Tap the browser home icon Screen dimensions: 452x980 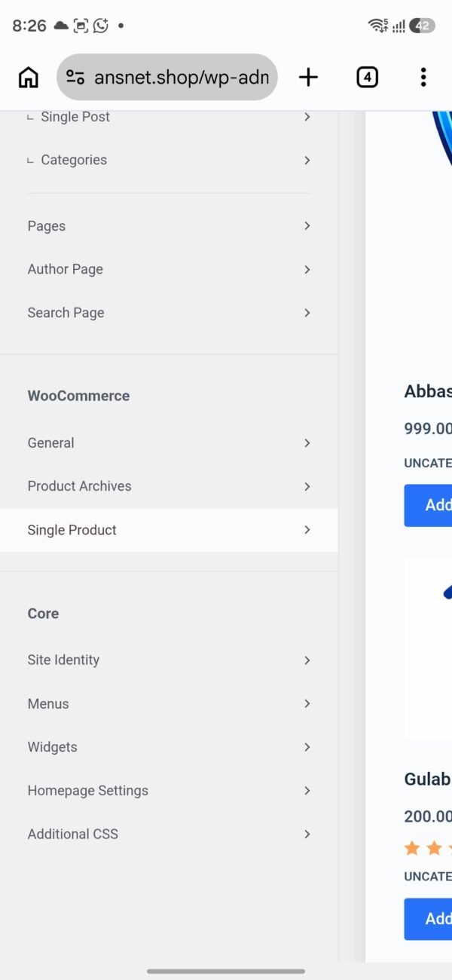28,77
